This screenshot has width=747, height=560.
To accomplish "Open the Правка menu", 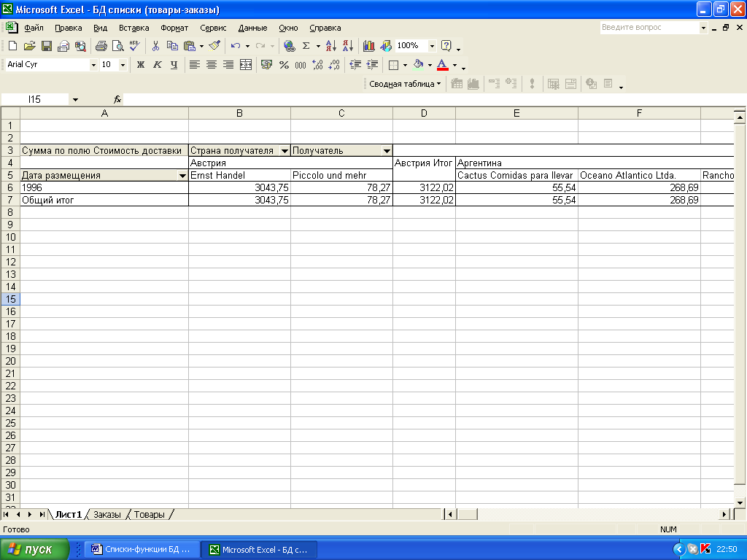I will [68, 28].
